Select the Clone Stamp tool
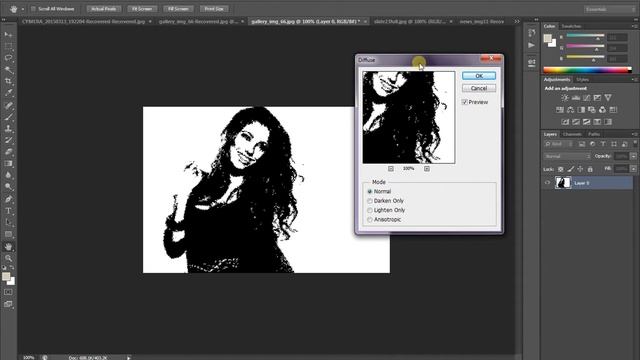Screen dimensions: 640x360 pos(8,129)
